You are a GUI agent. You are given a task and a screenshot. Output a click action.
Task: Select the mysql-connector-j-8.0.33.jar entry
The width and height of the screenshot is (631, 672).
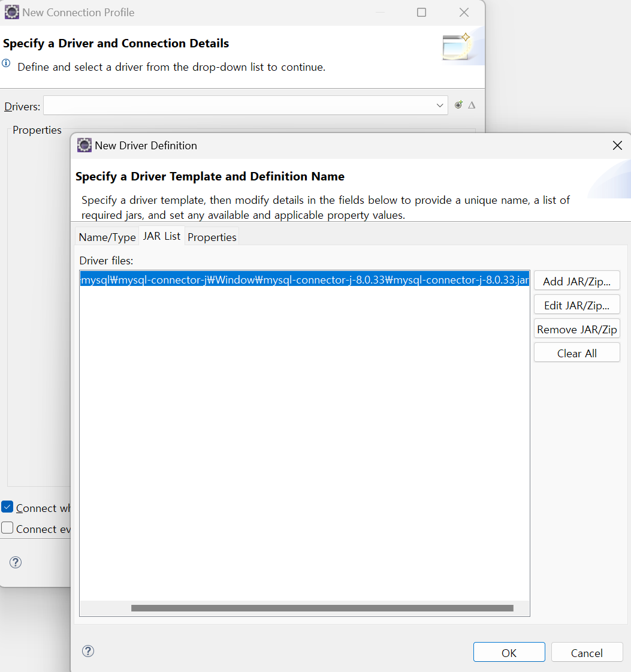(x=304, y=280)
